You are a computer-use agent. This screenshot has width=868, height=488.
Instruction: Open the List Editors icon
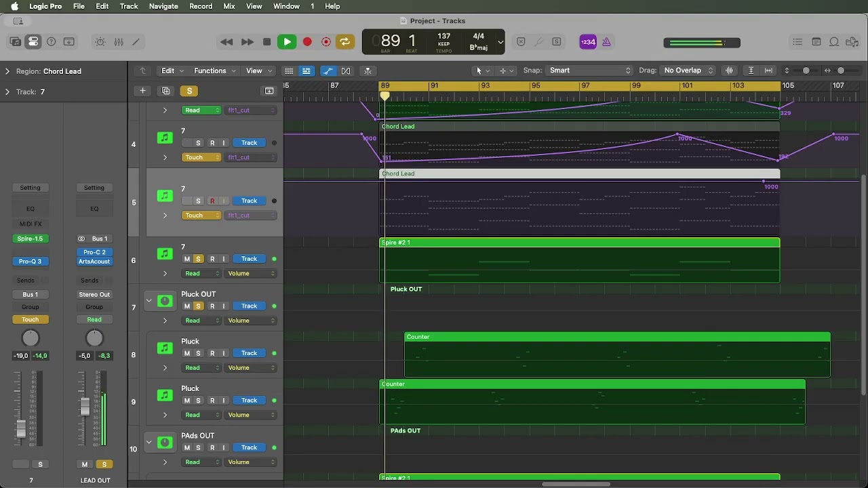click(797, 42)
